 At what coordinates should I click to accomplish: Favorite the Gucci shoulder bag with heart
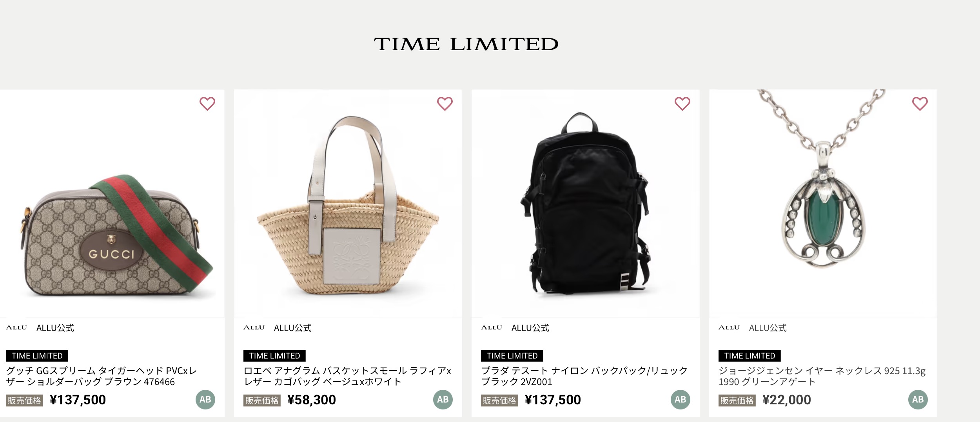coord(207,104)
